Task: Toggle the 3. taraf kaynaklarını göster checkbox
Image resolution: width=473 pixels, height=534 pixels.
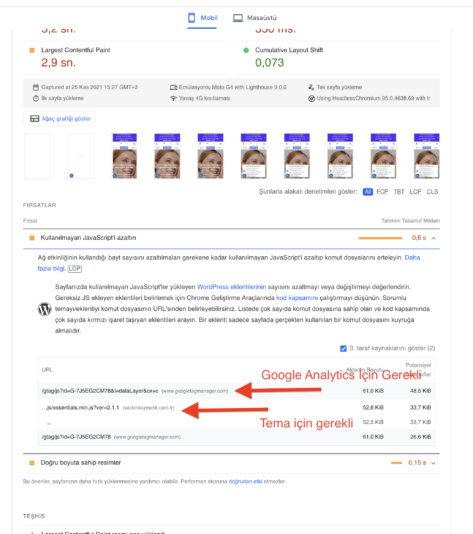Action: pos(343,348)
